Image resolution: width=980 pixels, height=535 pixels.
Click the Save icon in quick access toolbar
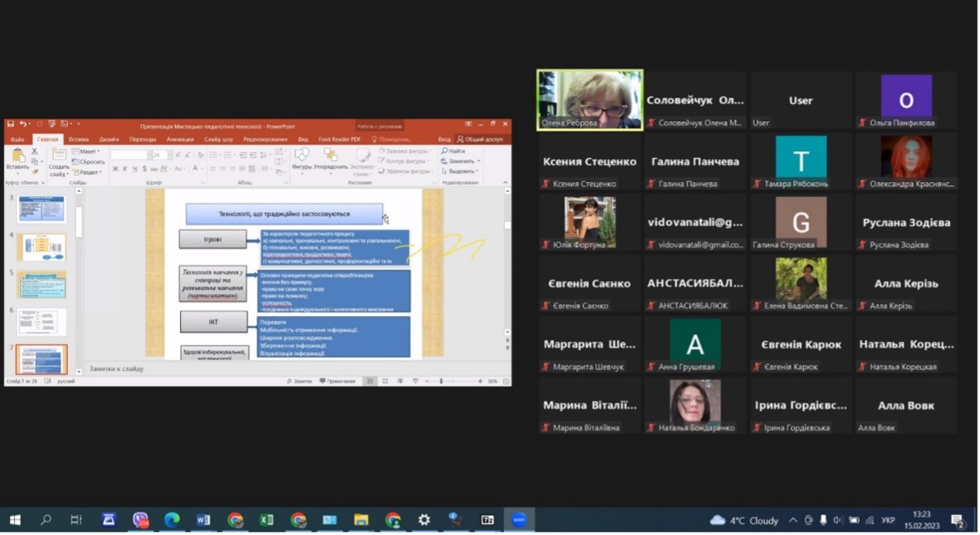click(x=9, y=124)
